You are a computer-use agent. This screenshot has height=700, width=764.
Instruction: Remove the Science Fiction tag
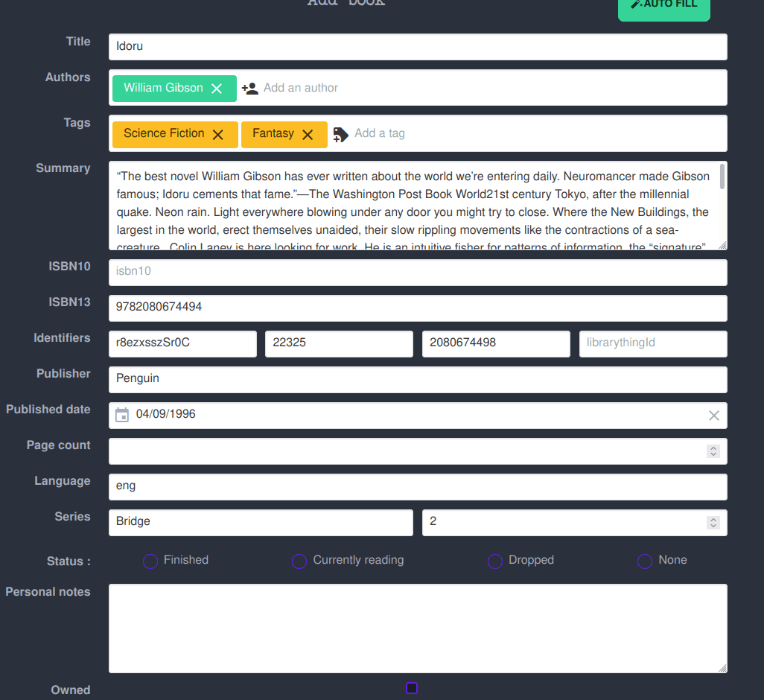218,135
